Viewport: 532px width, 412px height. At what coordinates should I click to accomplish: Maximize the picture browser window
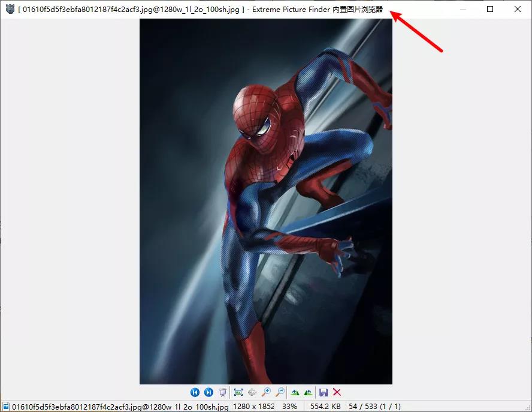tap(490, 9)
